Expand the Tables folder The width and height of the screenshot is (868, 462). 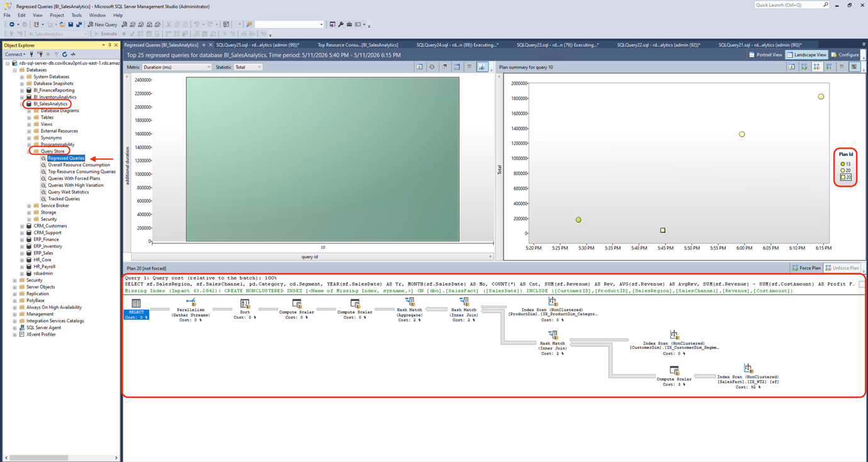click(x=29, y=117)
